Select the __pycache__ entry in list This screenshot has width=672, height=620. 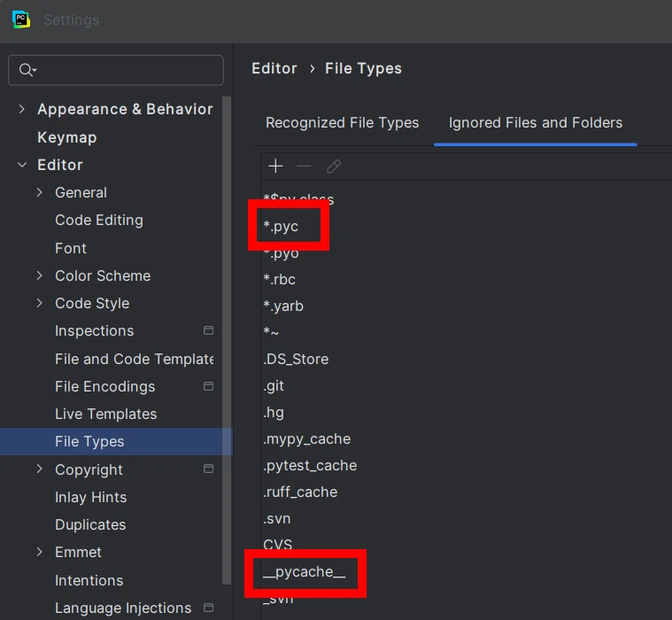(x=305, y=572)
